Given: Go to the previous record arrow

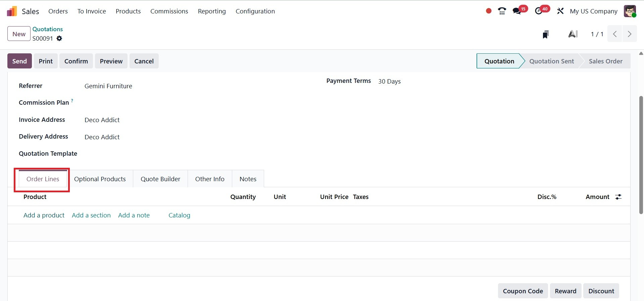Looking at the screenshot, I should [x=615, y=34].
